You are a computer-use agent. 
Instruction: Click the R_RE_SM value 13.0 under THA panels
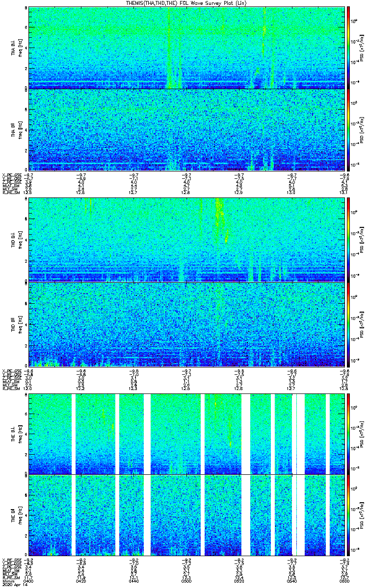[291, 192]
